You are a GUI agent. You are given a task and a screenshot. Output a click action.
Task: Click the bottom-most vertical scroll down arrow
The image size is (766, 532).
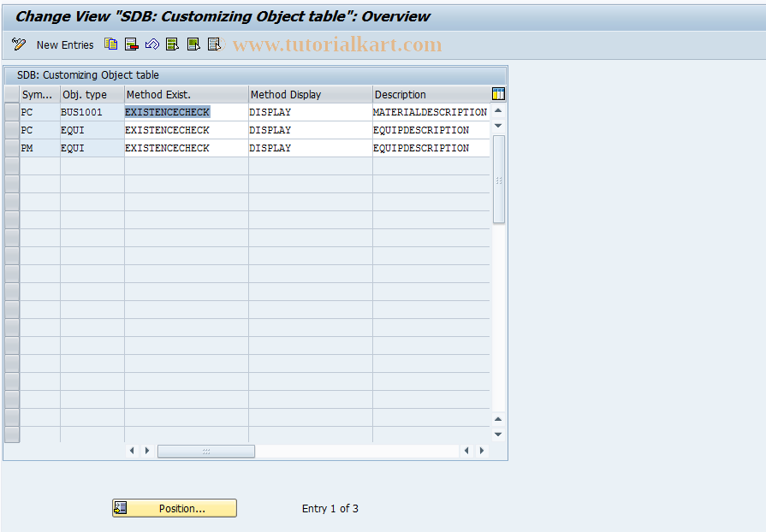[498, 434]
